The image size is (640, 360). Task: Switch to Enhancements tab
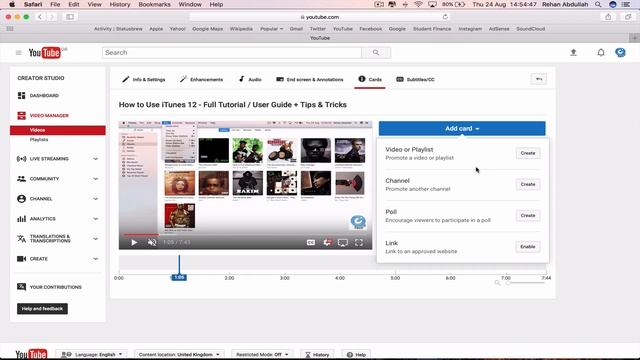(202, 79)
